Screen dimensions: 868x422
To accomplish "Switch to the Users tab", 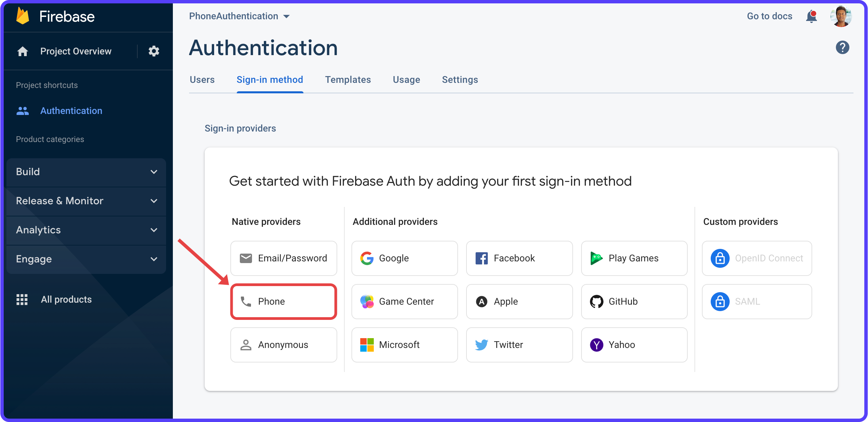I will click(x=202, y=80).
